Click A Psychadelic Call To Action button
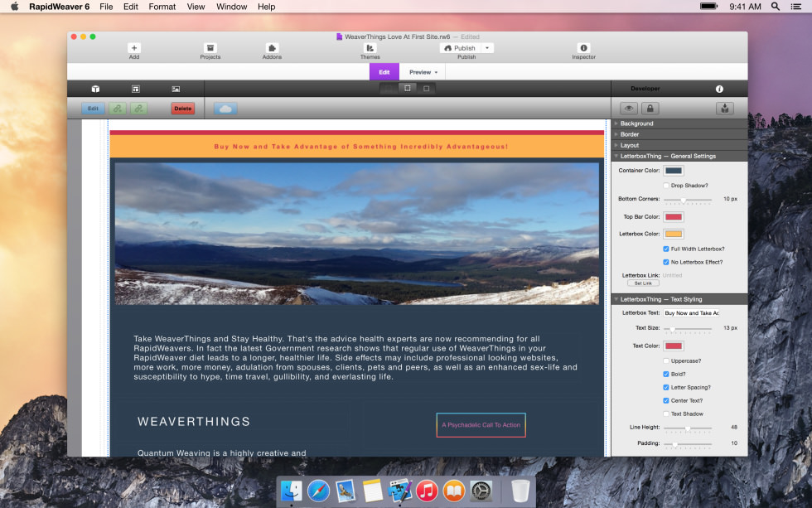The image size is (812, 508). click(x=481, y=425)
